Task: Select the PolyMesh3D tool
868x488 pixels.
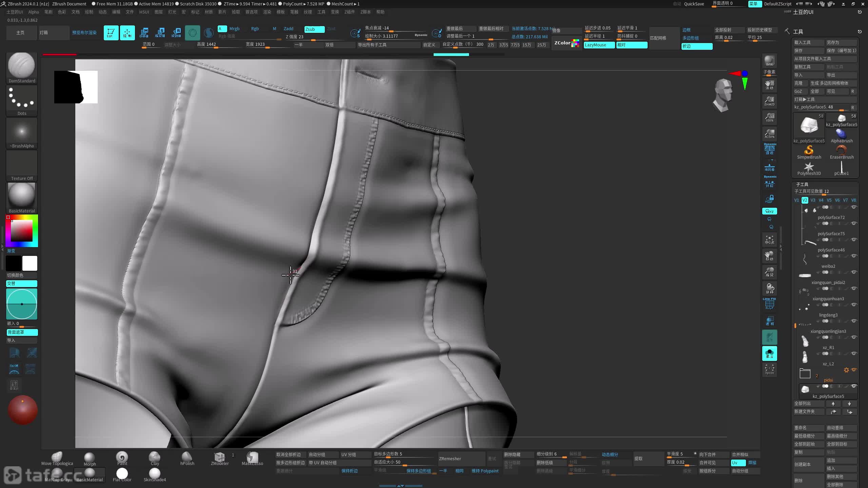Action: [x=809, y=168]
